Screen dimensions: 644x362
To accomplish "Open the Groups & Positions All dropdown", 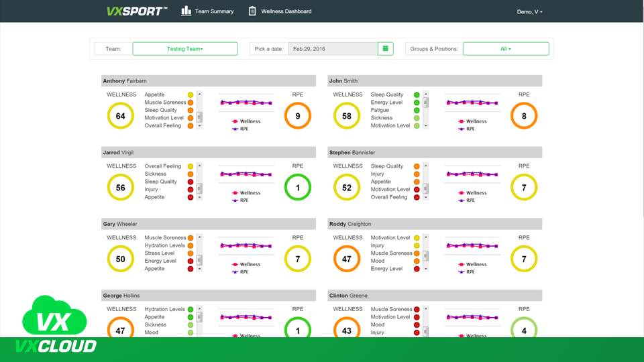I will [x=506, y=48].
